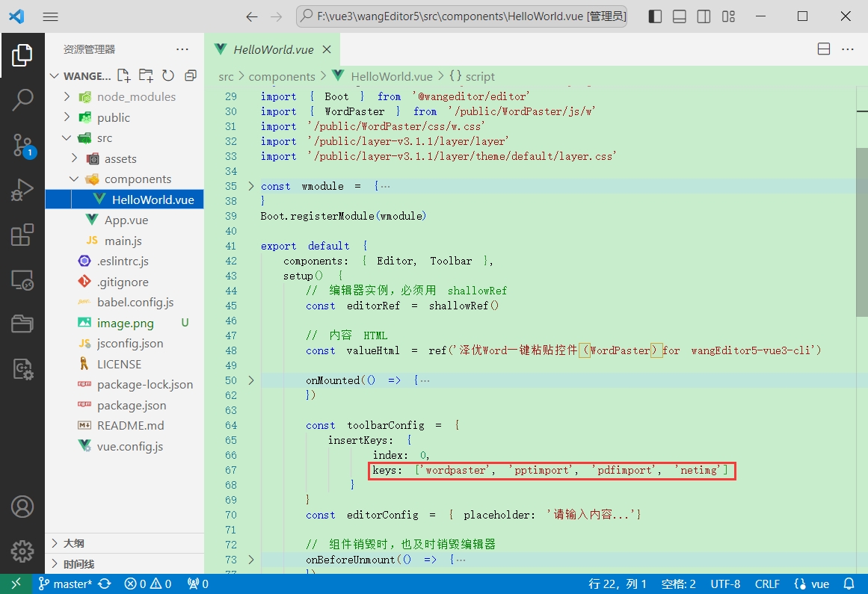
Task: Toggle the primary side bar layout
Action: pos(655,16)
